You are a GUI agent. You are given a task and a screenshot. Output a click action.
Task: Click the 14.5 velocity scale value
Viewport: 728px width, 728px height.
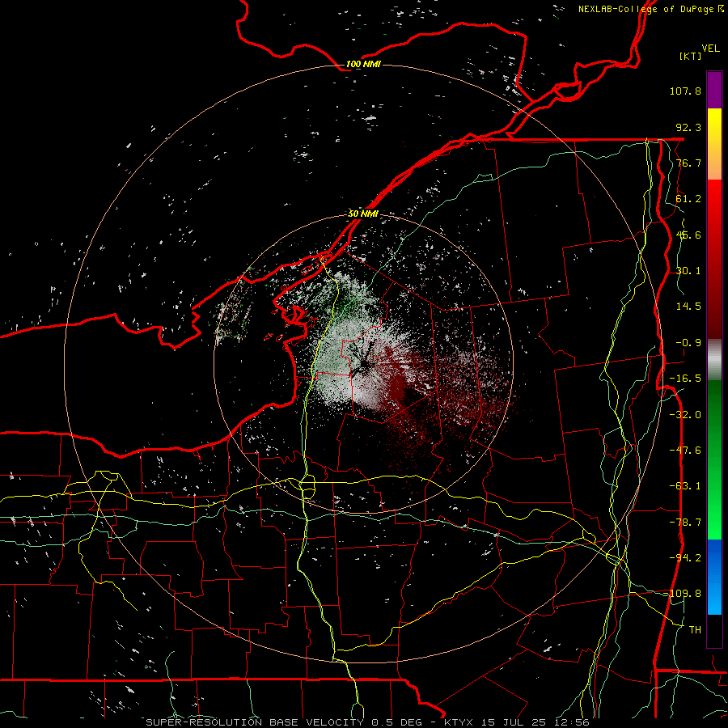point(688,307)
